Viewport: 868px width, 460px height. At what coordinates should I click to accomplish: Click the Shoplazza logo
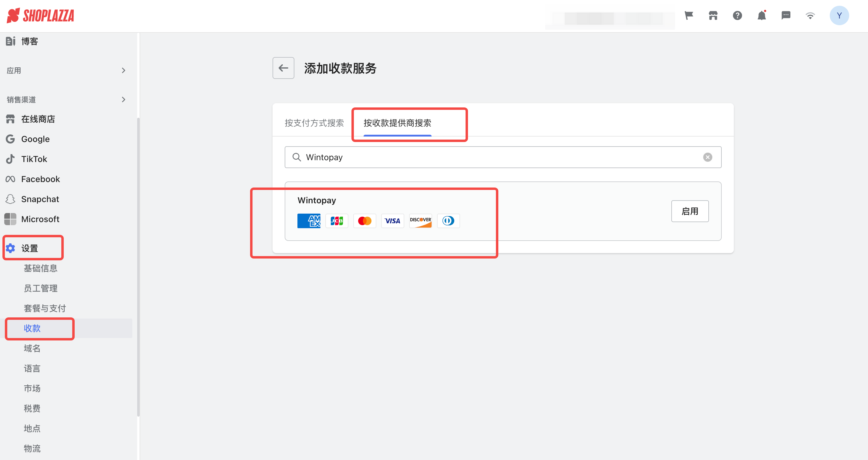point(40,15)
